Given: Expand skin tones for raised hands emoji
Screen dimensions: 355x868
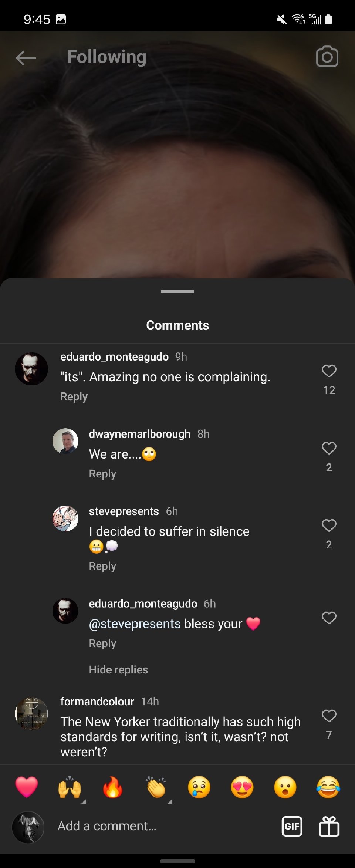Looking at the screenshot, I should click(84, 801).
